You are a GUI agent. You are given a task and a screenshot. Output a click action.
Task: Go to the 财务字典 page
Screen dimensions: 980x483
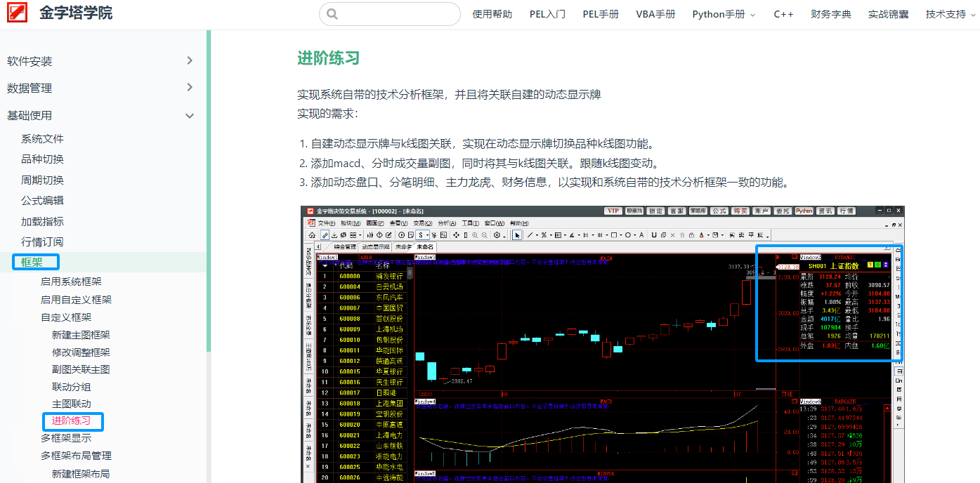pyautogui.click(x=830, y=14)
